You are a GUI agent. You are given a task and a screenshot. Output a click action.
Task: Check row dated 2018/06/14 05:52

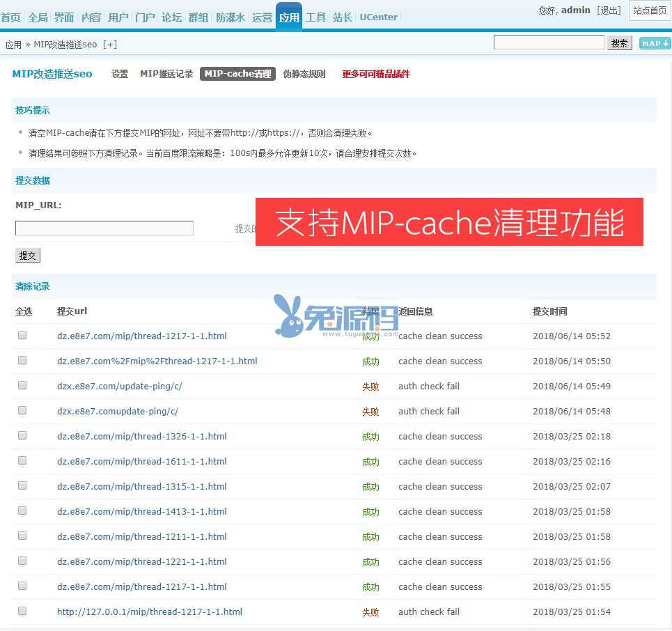point(22,335)
